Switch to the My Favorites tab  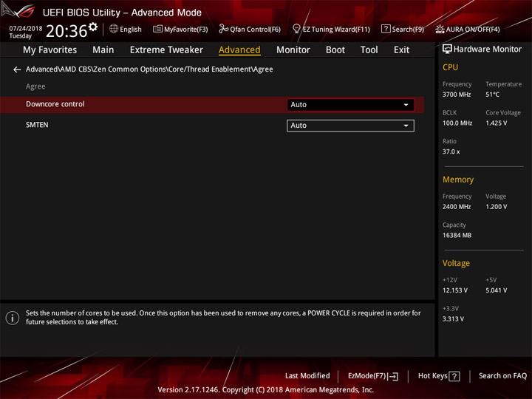[x=50, y=50]
